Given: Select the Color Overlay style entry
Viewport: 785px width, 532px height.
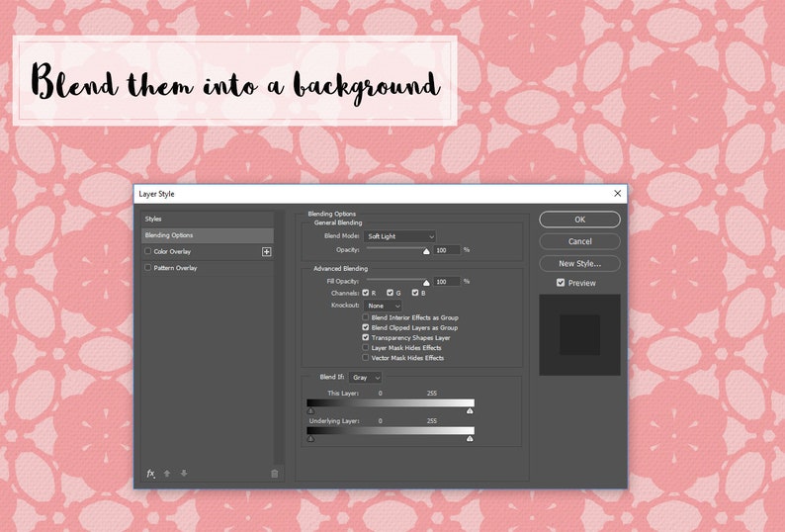Looking at the screenshot, I should coord(208,251).
